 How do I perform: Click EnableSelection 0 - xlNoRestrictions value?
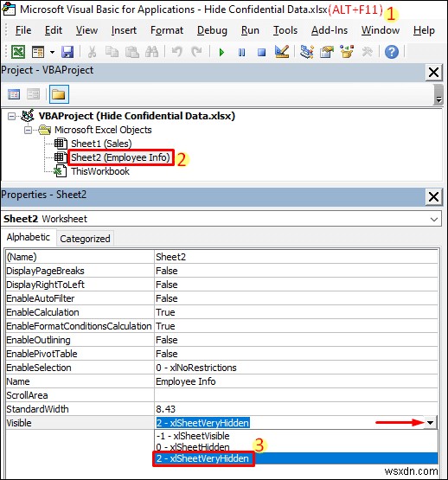tap(296, 368)
